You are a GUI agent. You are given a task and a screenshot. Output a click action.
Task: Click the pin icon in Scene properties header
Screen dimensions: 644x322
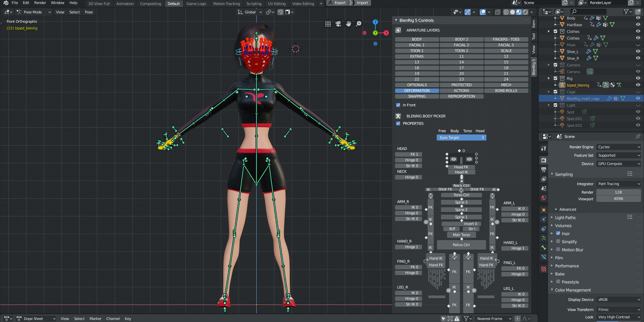coord(638,137)
